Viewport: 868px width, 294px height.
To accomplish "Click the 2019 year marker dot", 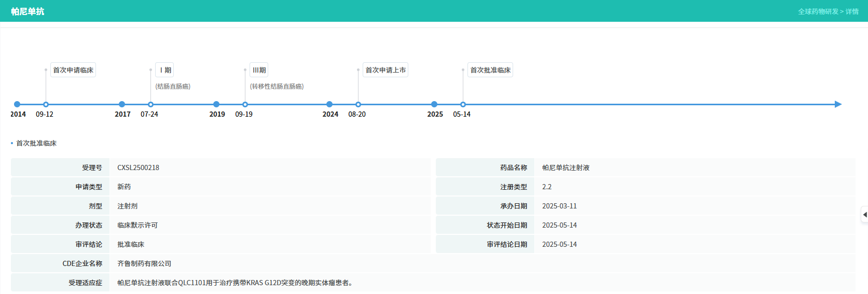I will [216, 104].
